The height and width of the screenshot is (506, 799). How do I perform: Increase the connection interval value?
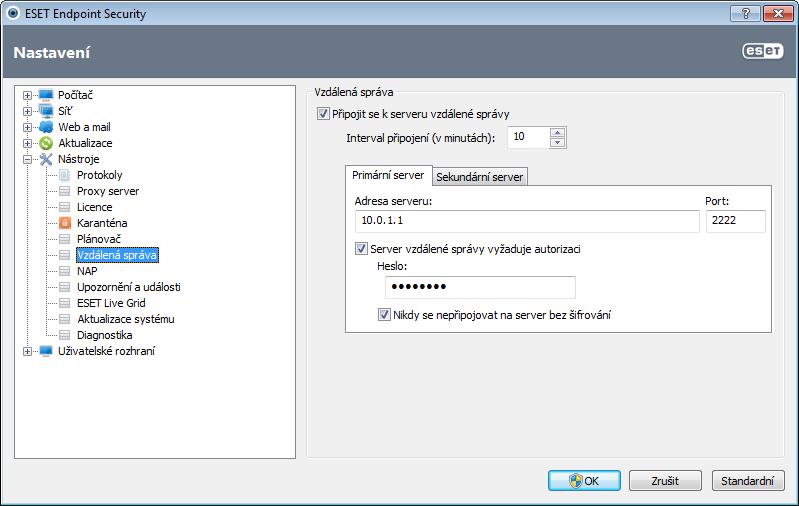pyautogui.click(x=557, y=133)
